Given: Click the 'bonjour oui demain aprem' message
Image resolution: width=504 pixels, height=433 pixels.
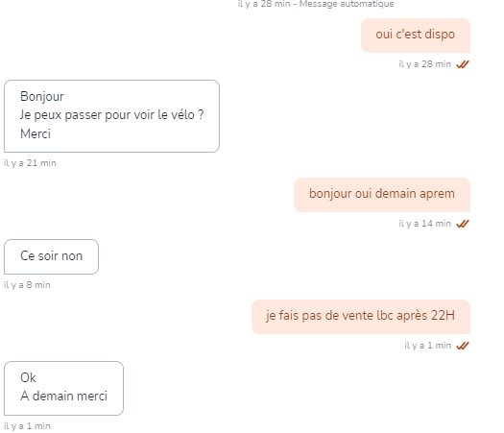Looking at the screenshot, I should click(382, 195).
